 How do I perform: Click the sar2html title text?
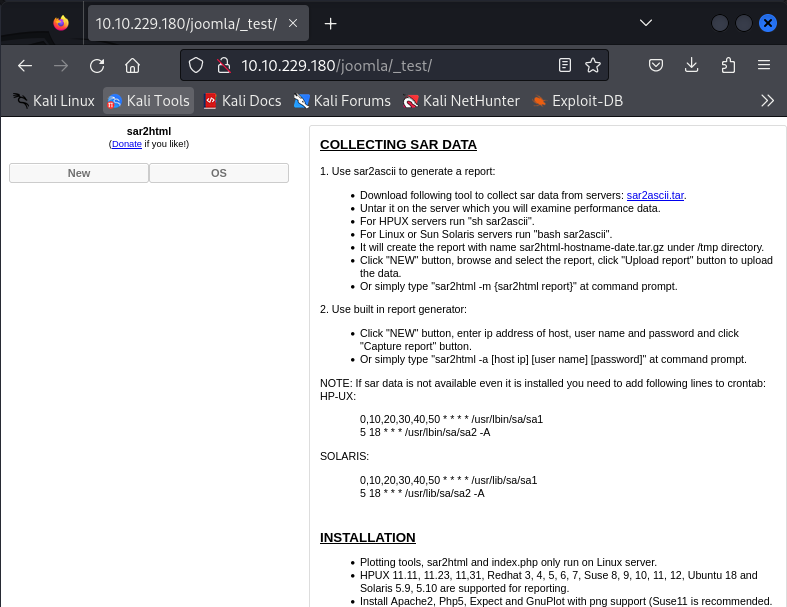pos(149,132)
